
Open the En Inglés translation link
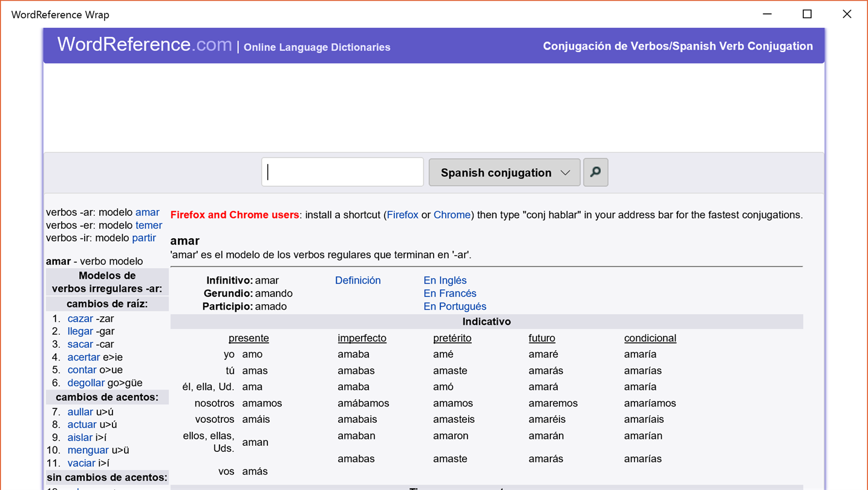point(445,280)
